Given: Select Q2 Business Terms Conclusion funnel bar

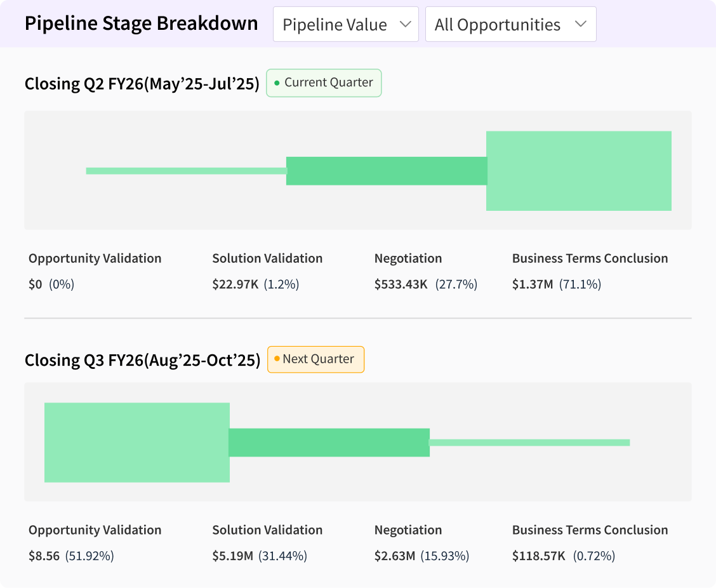Looking at the screenshot, I should pos(578,171).
